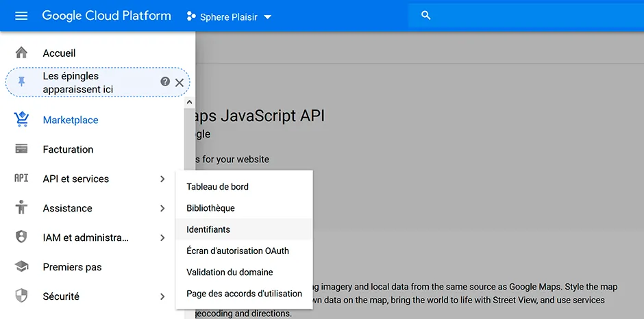644x319 pixels.
Task: Click the pin icon in pins hint
Action: point(21,82)
